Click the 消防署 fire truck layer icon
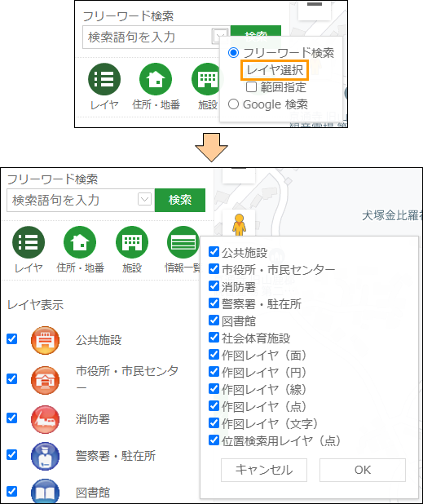Screen dimensions: 423x504 [45, 419]
